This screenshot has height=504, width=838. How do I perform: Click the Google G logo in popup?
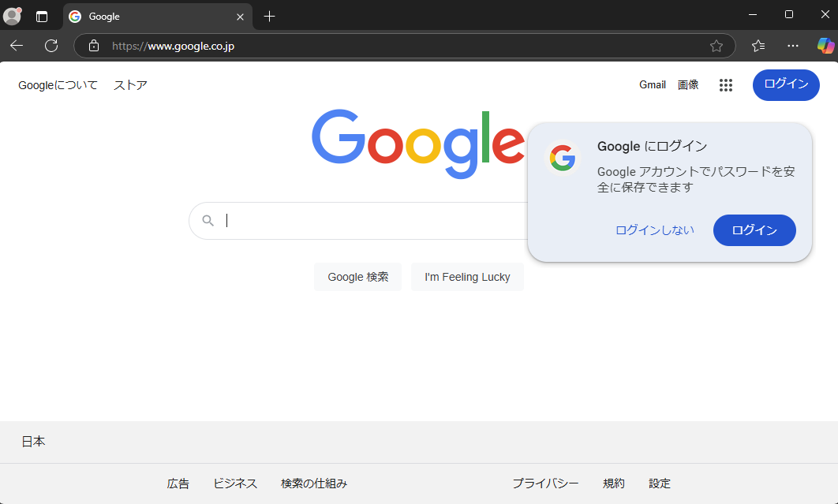click(563, 159)
